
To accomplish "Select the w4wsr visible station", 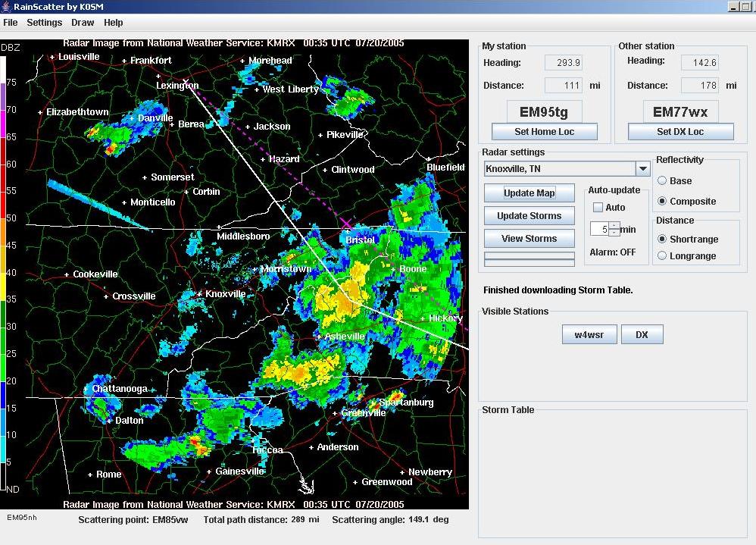I will click(589, 334).
